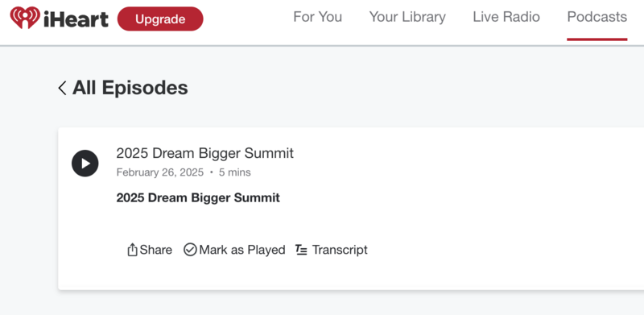The image size is (644, 315).
Task: Click the back chevron beside All Episodes
Action: point(63,88)
